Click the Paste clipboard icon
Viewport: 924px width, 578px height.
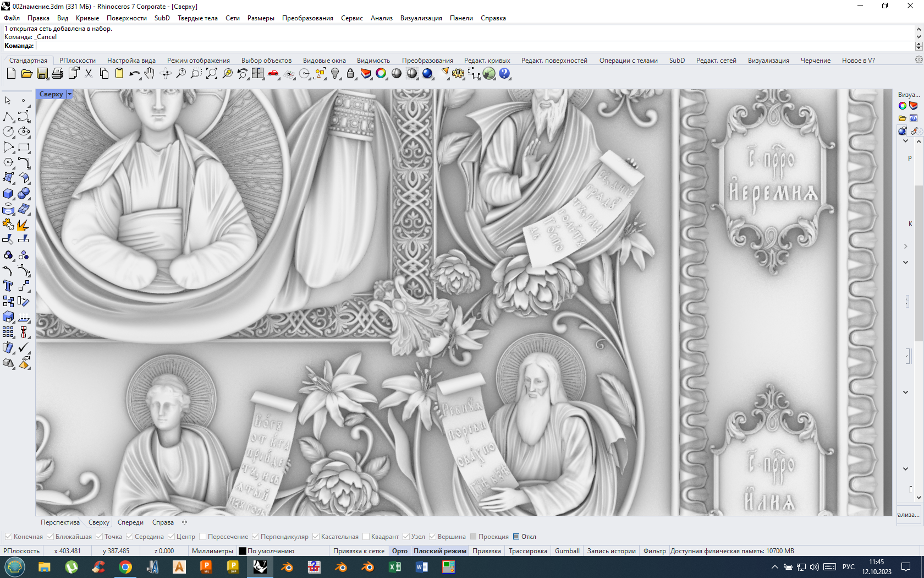(x=119, y=73)
